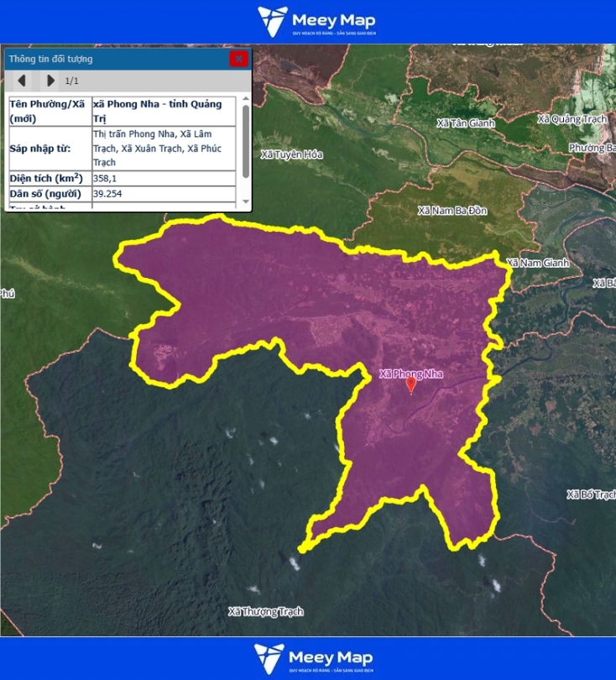Viewport: 616px width, 680px height.
Task: Select the Xã Thượng Trạch map label
Action: [x=265, y=611]
